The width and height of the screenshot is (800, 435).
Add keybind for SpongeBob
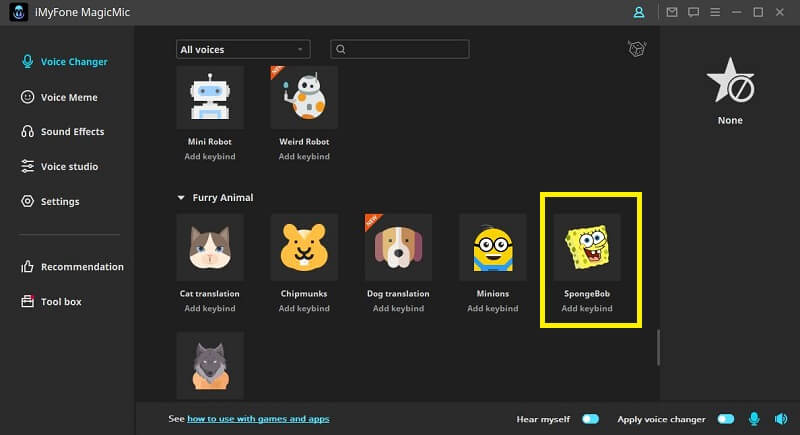(x=587, y=309)
